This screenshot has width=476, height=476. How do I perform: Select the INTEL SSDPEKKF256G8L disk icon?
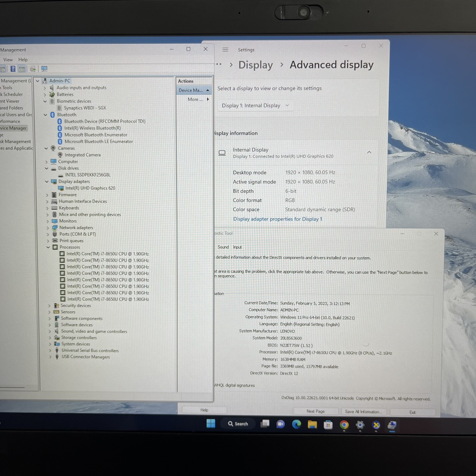pyautogui.click(x=61, y=175)
